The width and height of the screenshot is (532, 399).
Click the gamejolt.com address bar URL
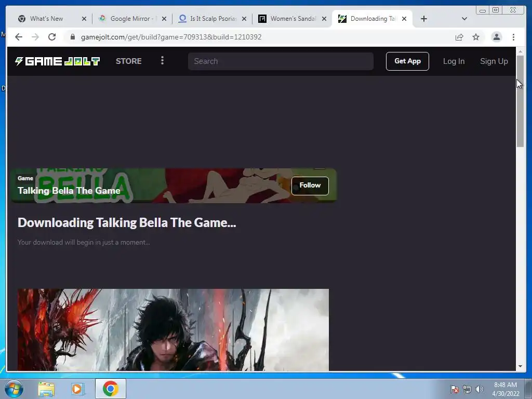pos(171,37)
